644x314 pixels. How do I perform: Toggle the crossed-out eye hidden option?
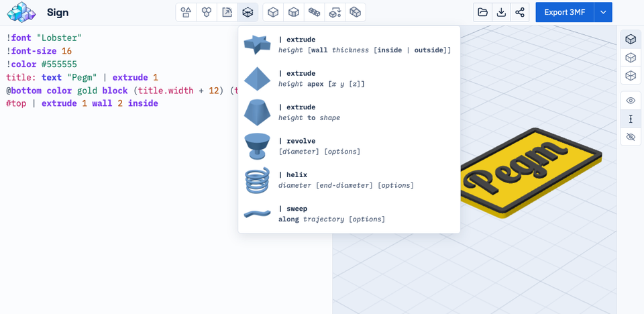coord(631,137)
